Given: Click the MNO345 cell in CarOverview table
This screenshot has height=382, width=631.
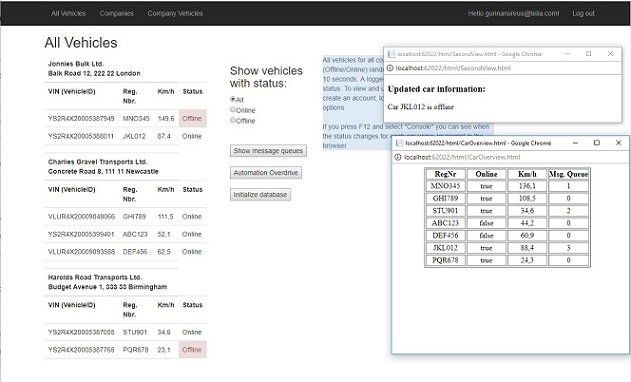Looking at the screenshot, I should pos(445,186).
